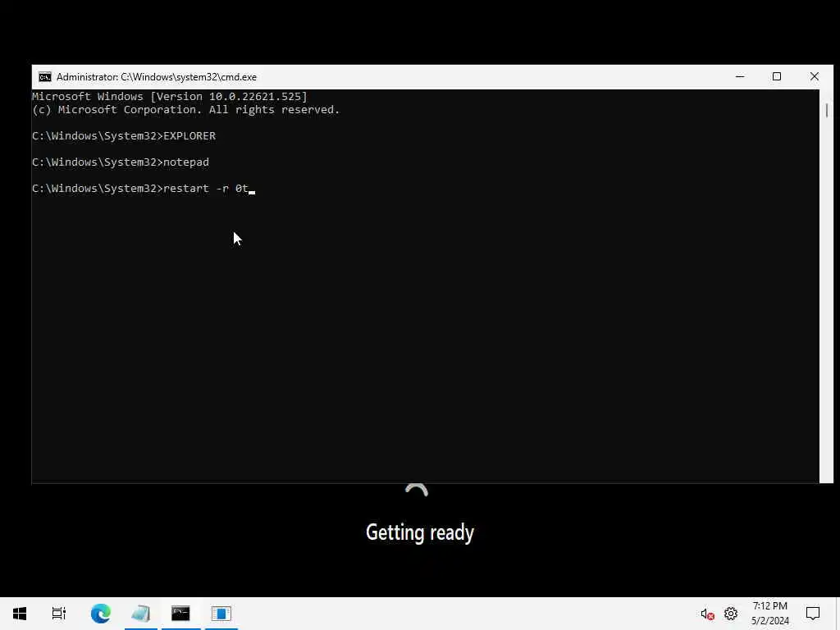Click the cmd.exe title bar icon
The height and width of the screenshot is (630, 840).
coord(45,77)
